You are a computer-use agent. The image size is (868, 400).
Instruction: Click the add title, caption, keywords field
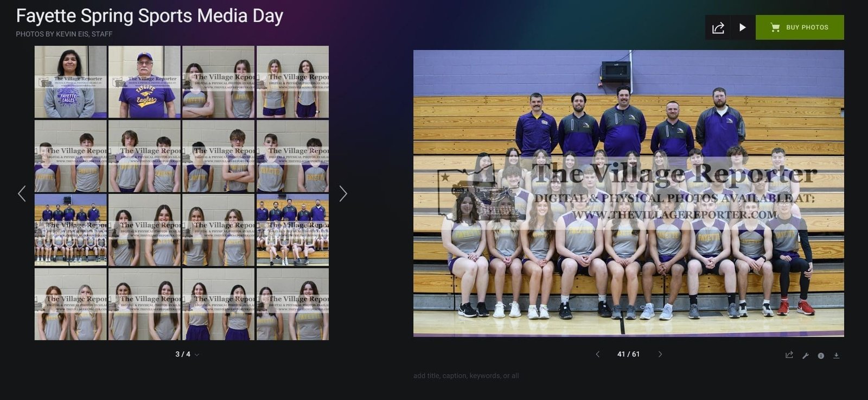(x=466, y=376)
